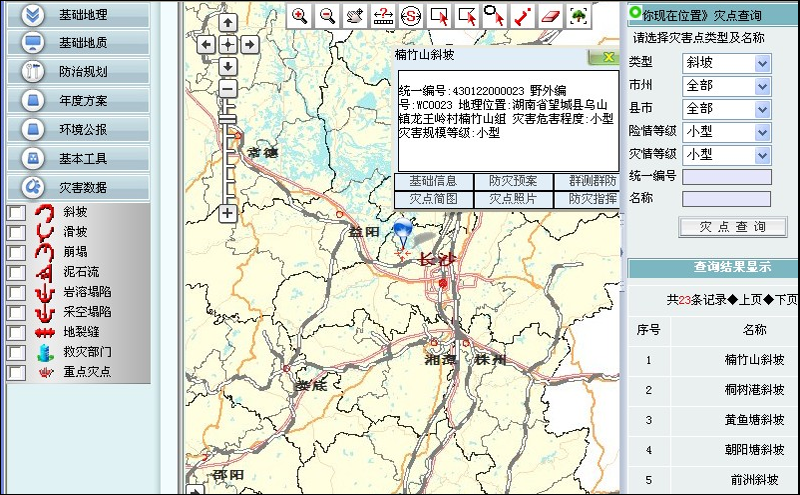This screenshot has height=495, width=800.
Task: Activate the pan hand tool
Action: tap(355, 15)
